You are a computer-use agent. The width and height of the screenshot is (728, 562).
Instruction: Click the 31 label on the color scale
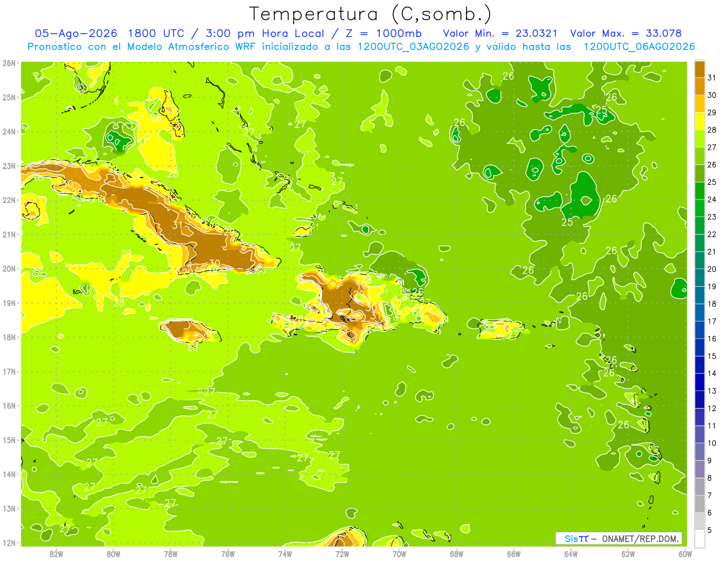coord(712,78)
